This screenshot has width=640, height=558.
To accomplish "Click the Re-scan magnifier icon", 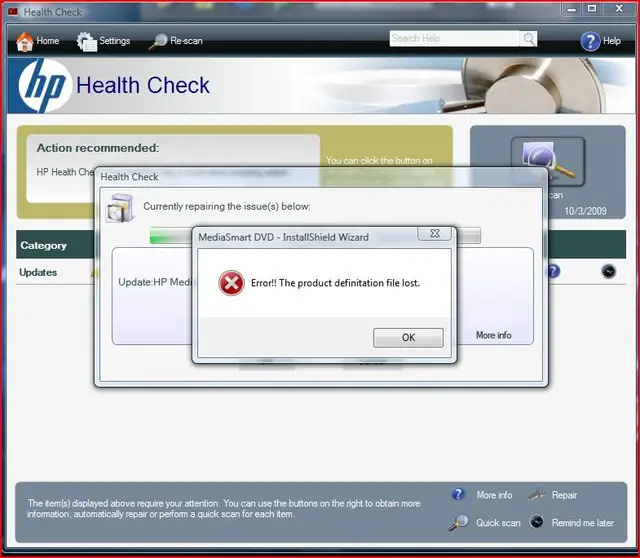I will 158,41.
